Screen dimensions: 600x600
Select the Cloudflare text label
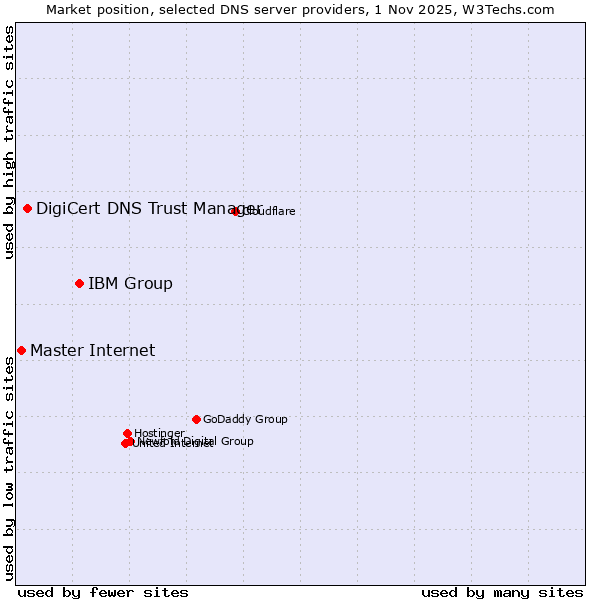(270, 211)
